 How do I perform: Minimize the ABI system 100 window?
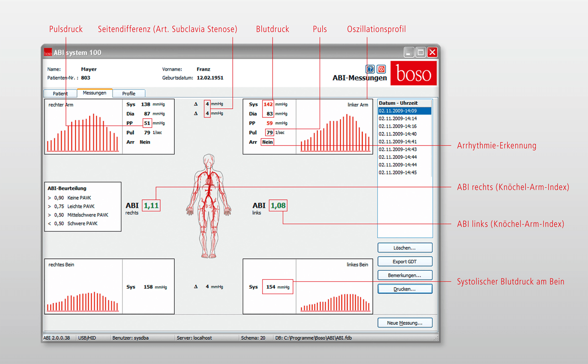point(409,52)
